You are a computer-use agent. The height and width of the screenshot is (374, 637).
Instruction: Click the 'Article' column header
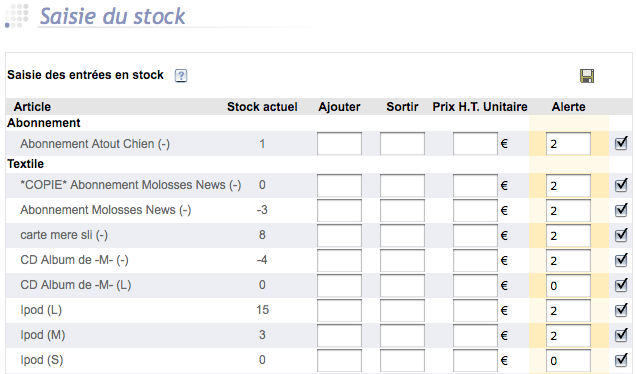(32, 107)
